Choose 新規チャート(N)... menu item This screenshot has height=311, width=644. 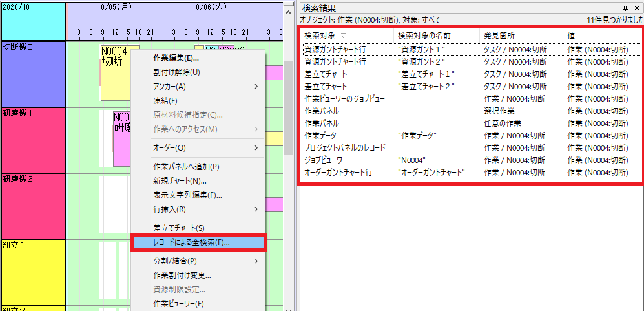180,180
